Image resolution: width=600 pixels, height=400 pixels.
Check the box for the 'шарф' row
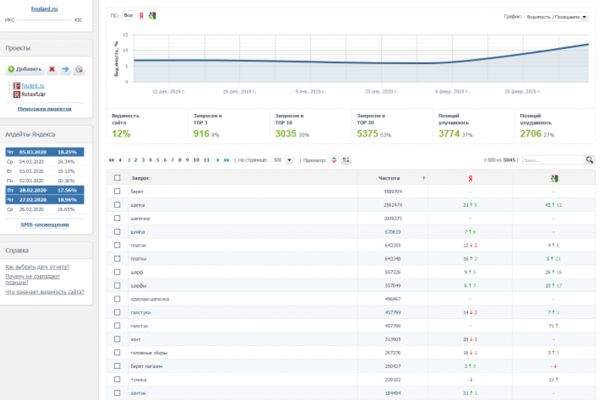click(117, 272)
